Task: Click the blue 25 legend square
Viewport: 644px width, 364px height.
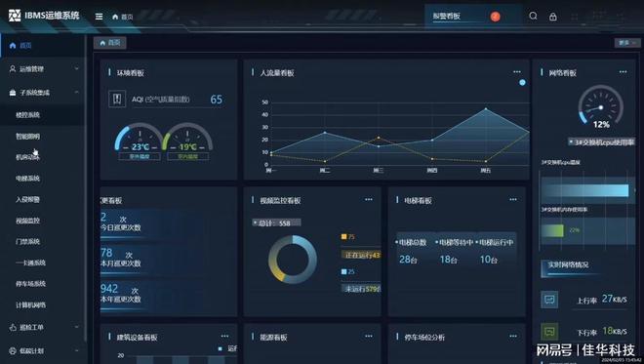Action: pos(343,271)
